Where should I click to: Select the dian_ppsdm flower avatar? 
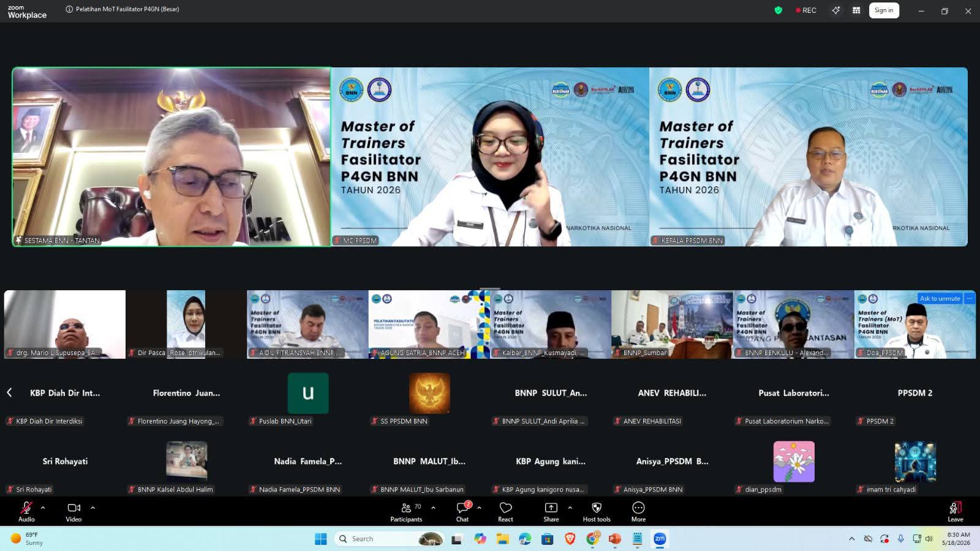coord(794,462)
